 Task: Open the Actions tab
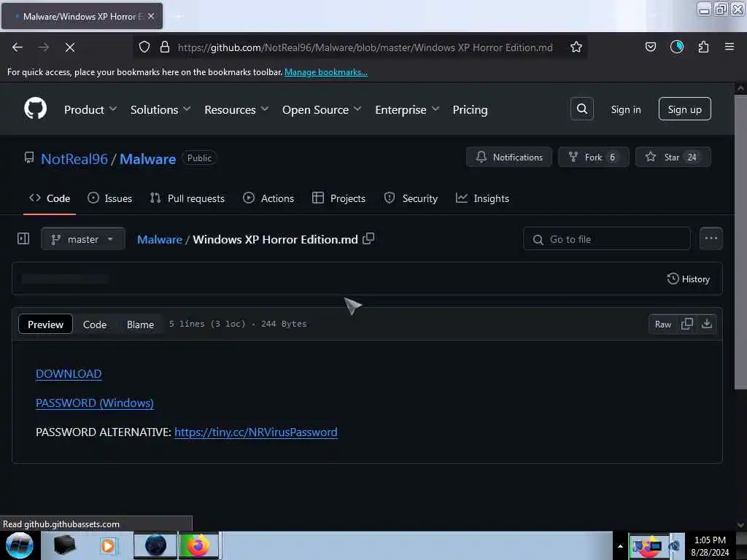[268, 198]
